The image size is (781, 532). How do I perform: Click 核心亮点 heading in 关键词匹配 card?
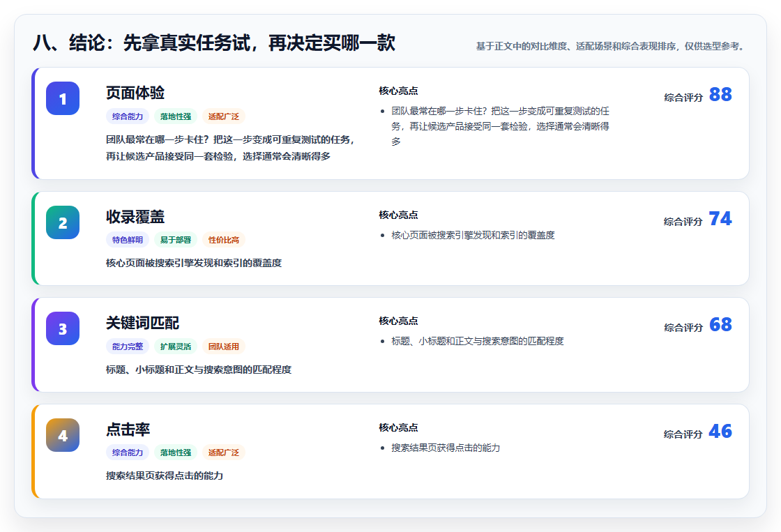[398, 321]
